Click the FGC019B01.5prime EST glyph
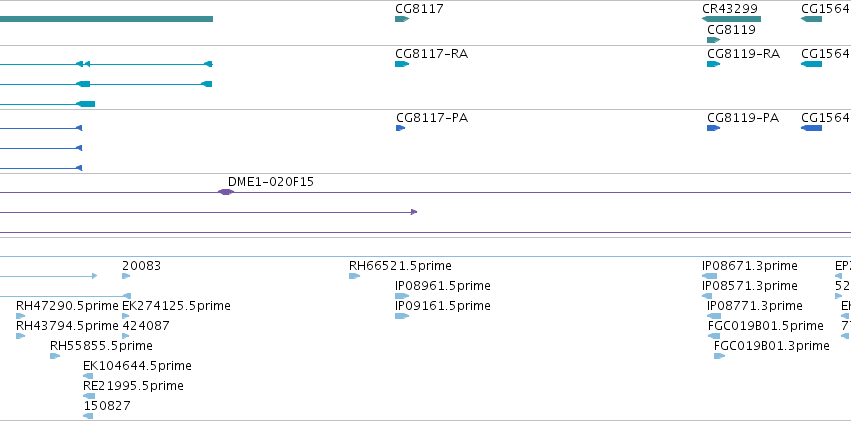 tap(714, 336)
